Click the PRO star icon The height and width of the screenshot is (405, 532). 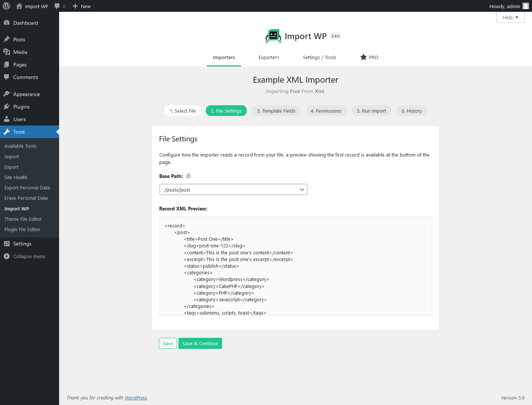pyautogui.click(x=363, y=57)
